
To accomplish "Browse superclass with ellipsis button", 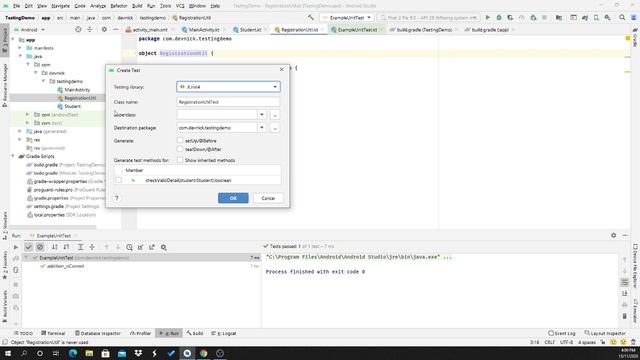I will pos(275,115).
